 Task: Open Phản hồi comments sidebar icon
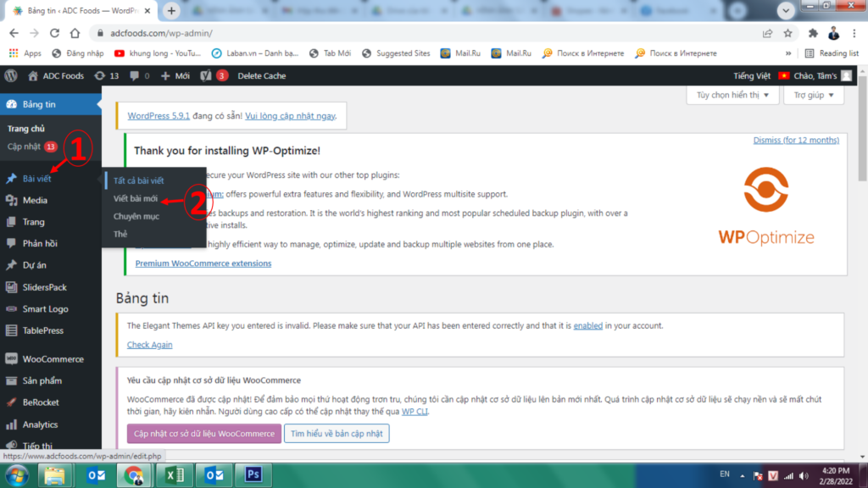pos(11,243)
